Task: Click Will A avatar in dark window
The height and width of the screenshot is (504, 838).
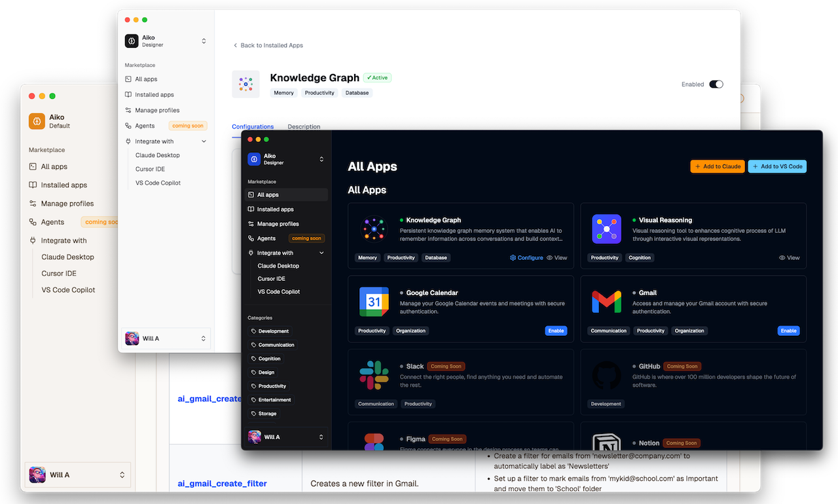Action: click(x=255, y=437)
